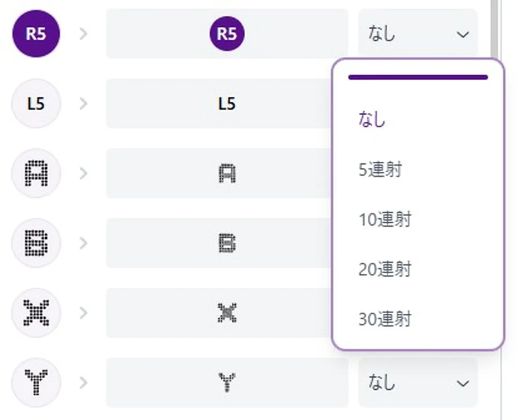518x420 pixels.
Task: Select the purple R5 button icon
Action: coord(36,34)
